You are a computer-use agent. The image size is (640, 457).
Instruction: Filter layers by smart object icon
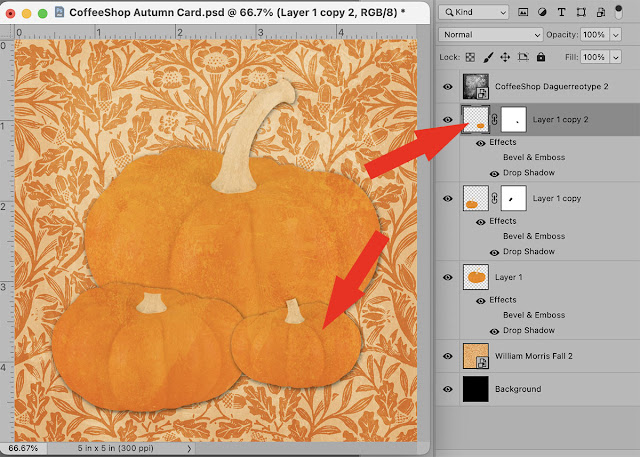[x=601, y=12]
